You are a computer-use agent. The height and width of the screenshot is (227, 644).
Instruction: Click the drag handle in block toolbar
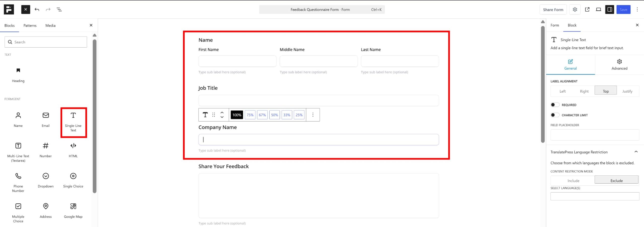(x=214, y=115)
